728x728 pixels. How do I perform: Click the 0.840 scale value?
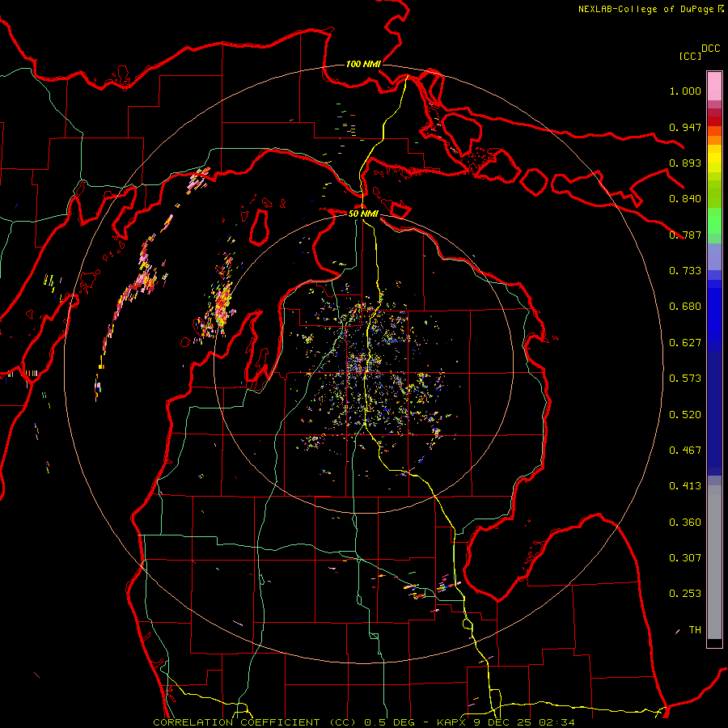(x=685, y=199)
